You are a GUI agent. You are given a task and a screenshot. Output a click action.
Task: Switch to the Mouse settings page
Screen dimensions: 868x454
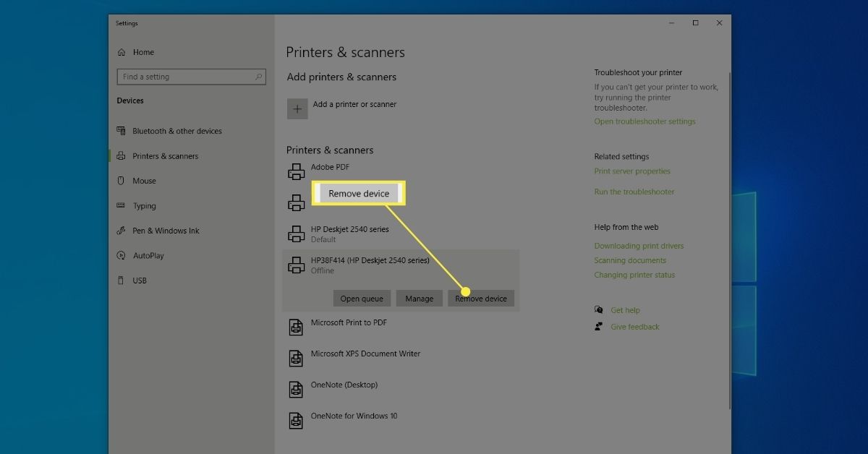144,181
